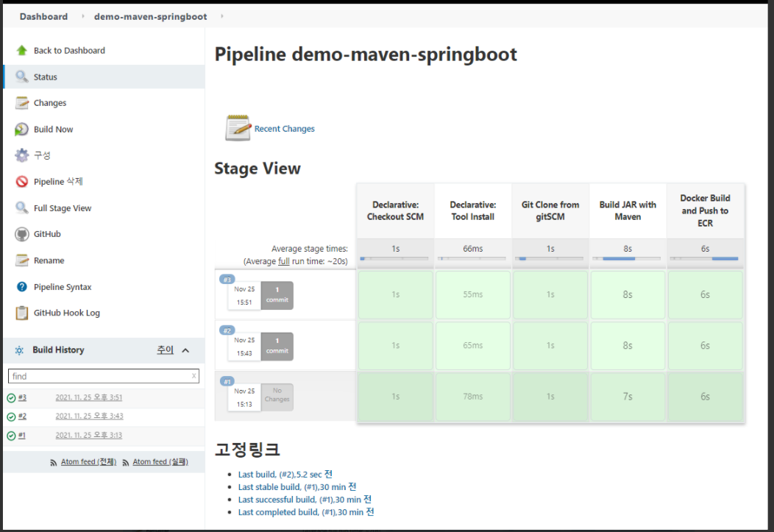Click the 65ms Tool Install cell for build #2
The image size is (774, 532).
point(473,345)
